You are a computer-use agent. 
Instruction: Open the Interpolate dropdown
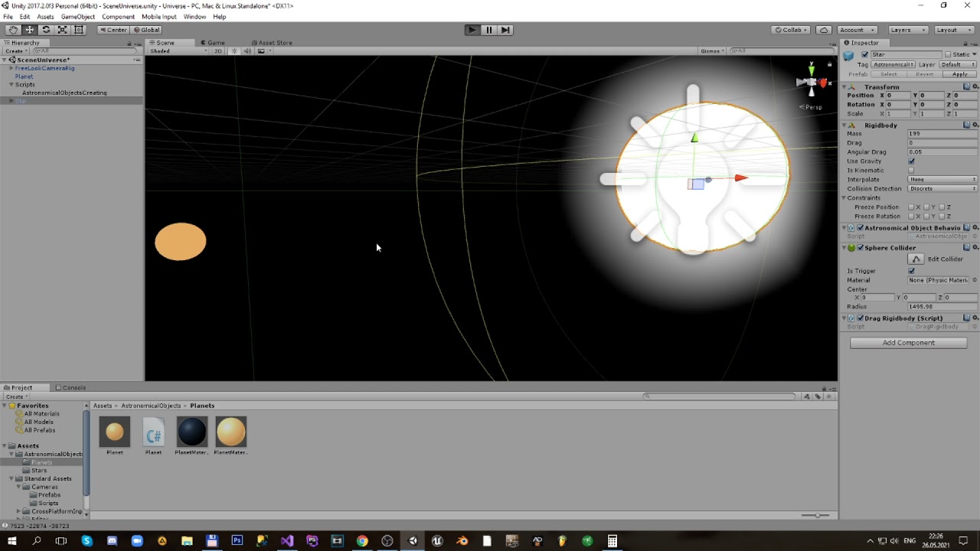(x=942, y=180)
